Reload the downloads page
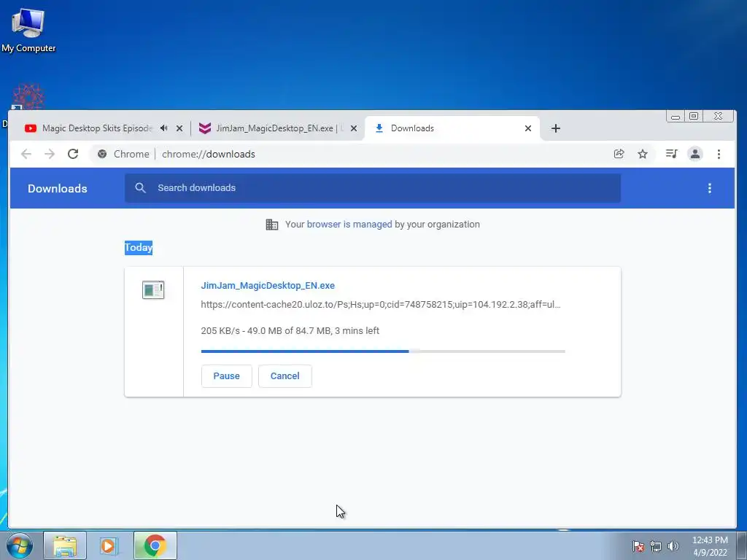Viewport: 747px width, 560px height. pos(73,154)
